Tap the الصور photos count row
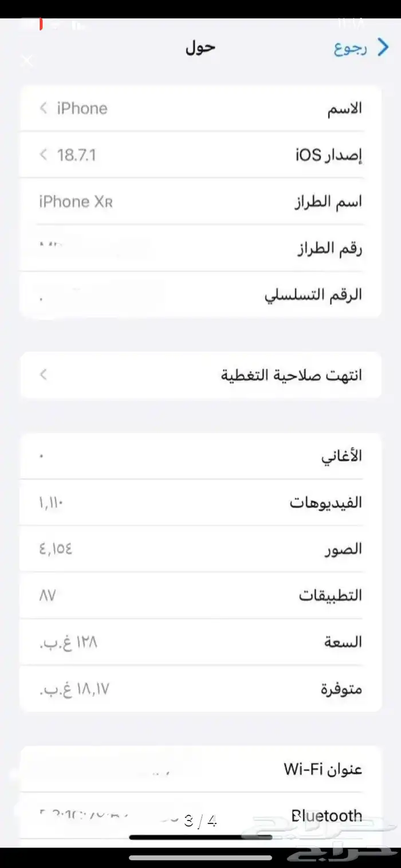Screen dimensions: 401x868 [200, 549]
